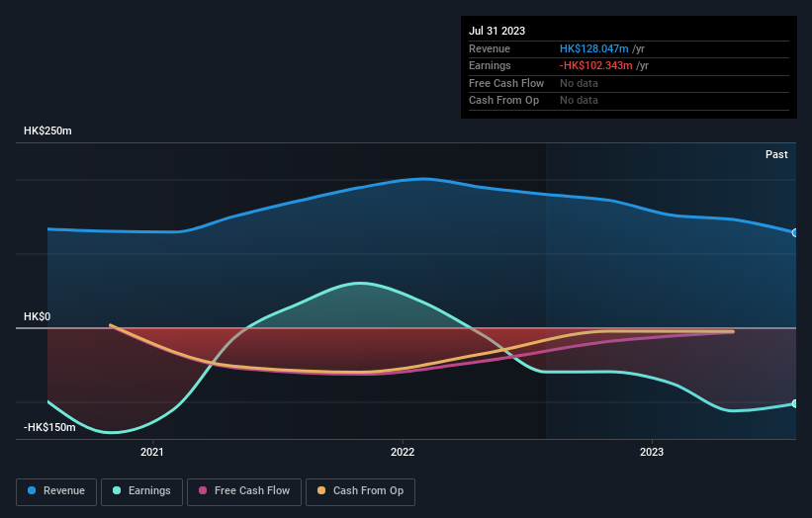Click the 2023 x-axis label
Image resolution: width=812 pixels, height=518 pixels.
652,453
